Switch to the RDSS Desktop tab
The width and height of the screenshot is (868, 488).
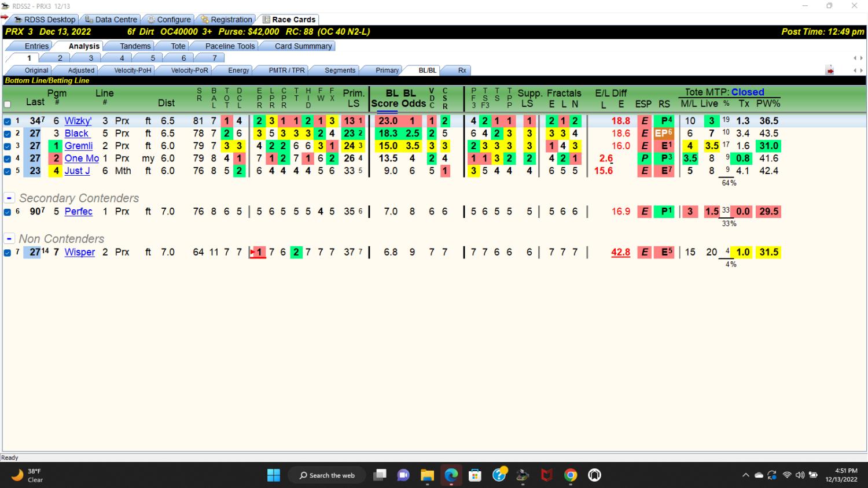coord(45,19)
